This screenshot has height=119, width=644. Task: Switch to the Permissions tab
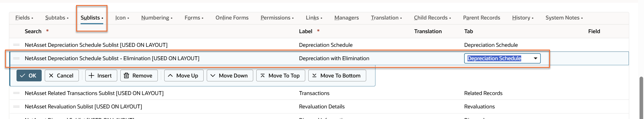[x=277, y=18]
